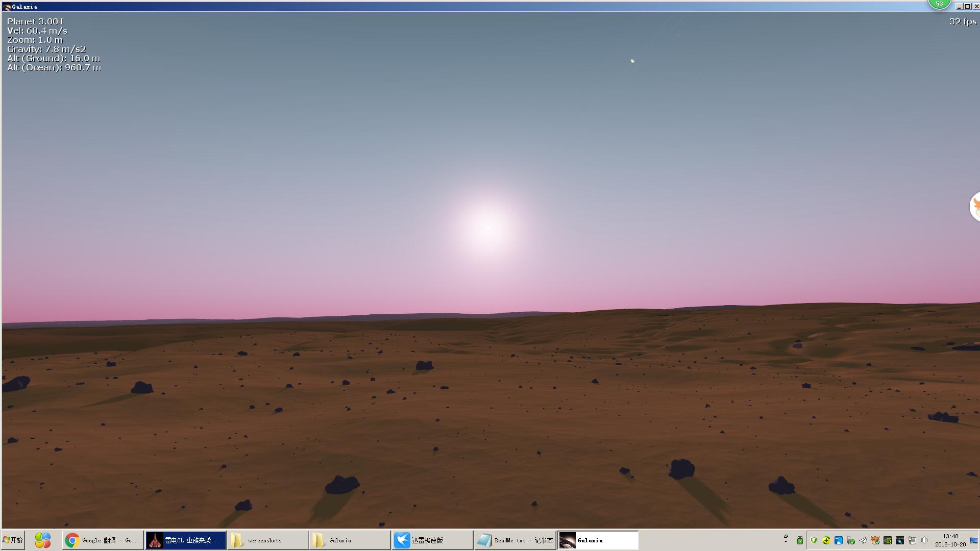Open the volume speaker tray icon
The width and height of the screenshot is (980, 551).
pos(924,540)
